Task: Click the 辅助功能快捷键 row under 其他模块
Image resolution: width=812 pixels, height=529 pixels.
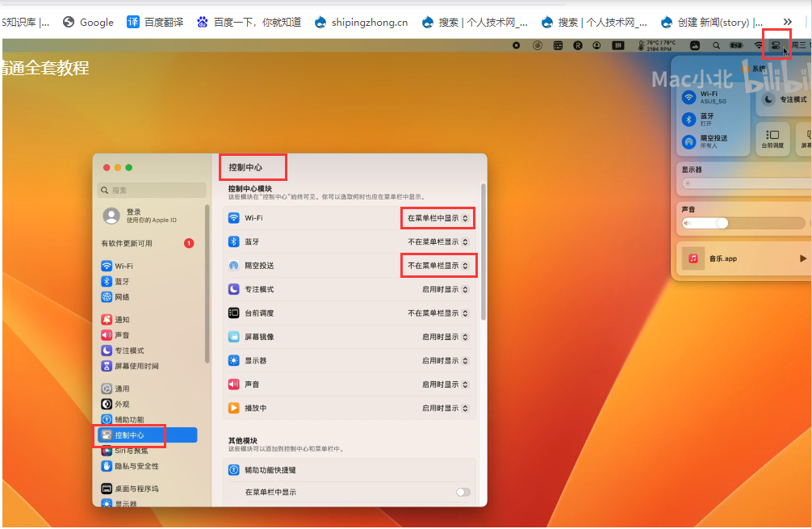Action: (x=349, y=470)
